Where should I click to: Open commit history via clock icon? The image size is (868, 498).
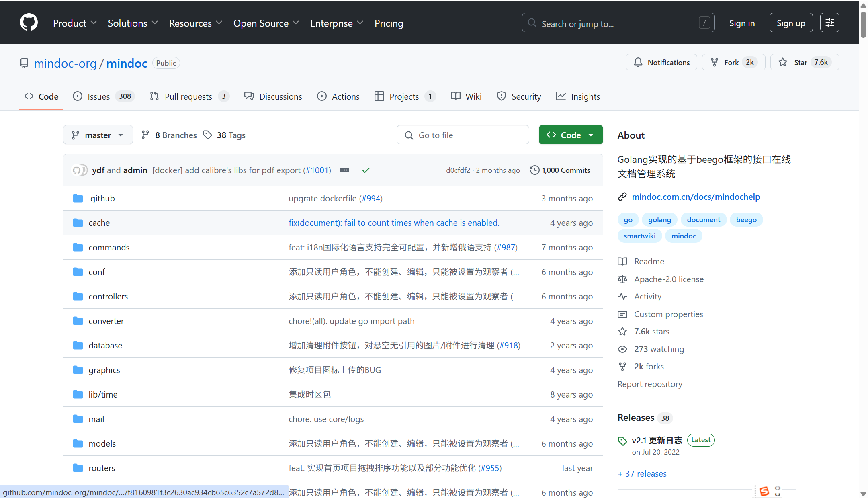click(534, 170)
